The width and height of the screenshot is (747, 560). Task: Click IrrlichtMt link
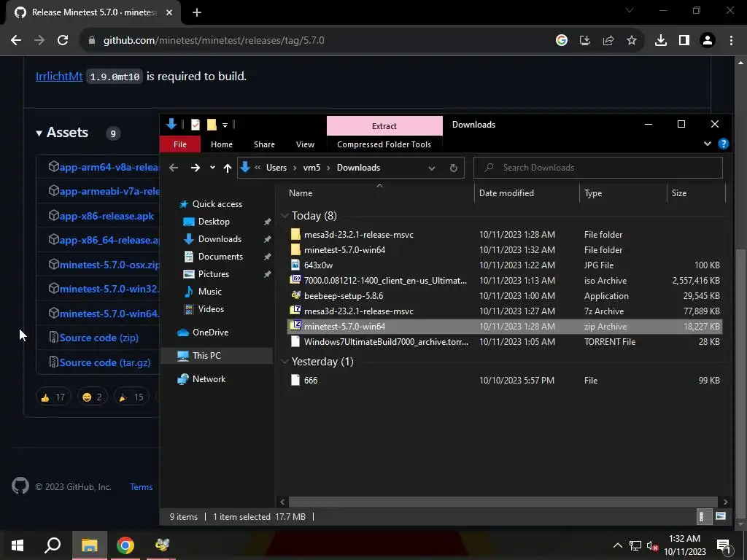[x=59, y=76]
